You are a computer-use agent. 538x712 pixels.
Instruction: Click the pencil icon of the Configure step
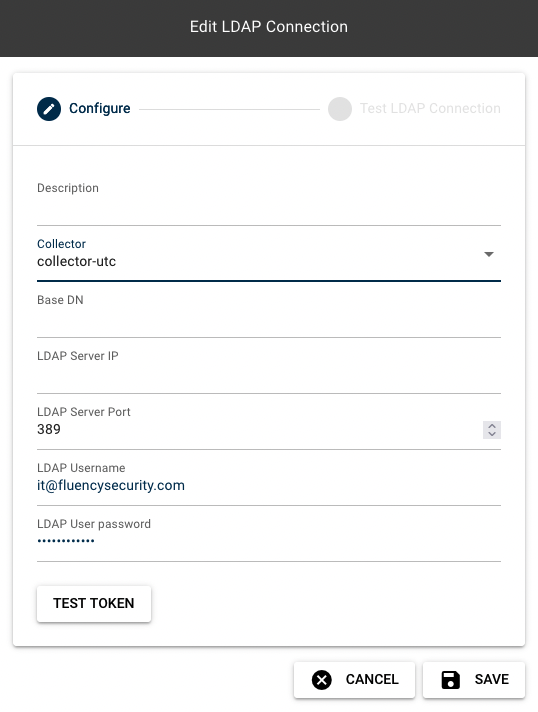point(49,109)
